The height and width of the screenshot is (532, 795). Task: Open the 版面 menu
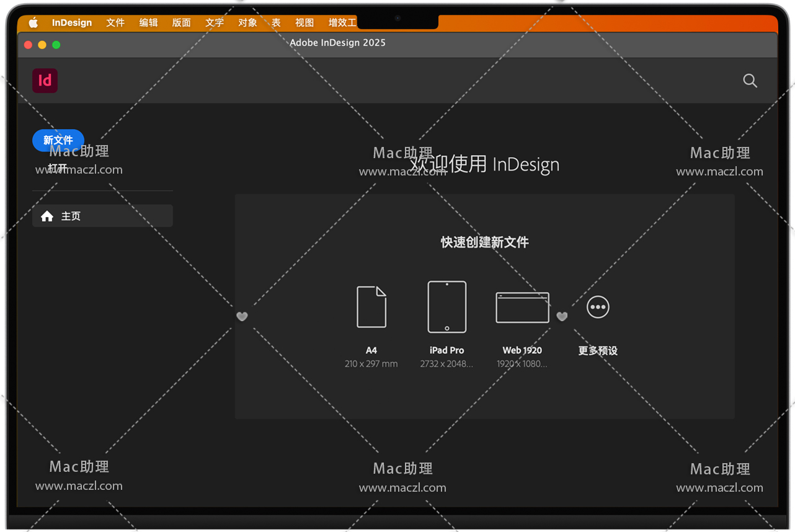click(181, 23)
